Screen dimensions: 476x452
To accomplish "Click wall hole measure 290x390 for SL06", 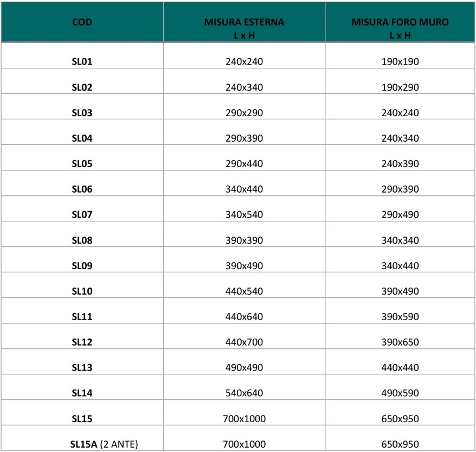I will (x=400, y=189).
